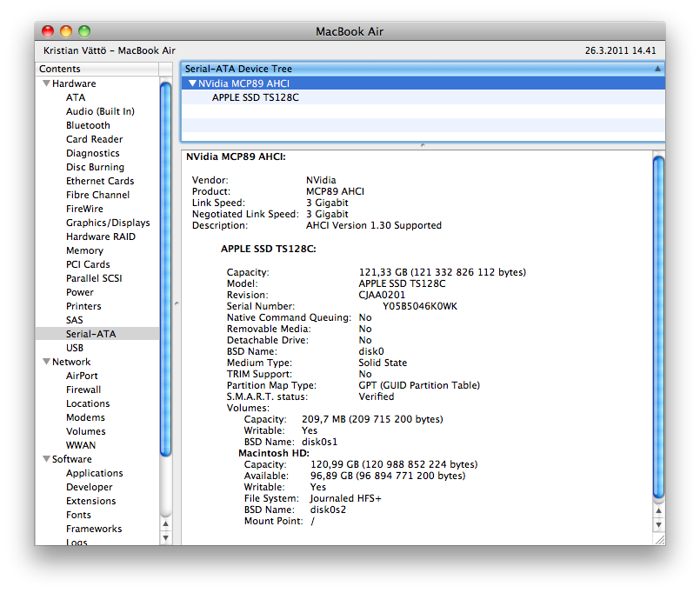
Task: Open Printers section
Action: tap(83, 306)
